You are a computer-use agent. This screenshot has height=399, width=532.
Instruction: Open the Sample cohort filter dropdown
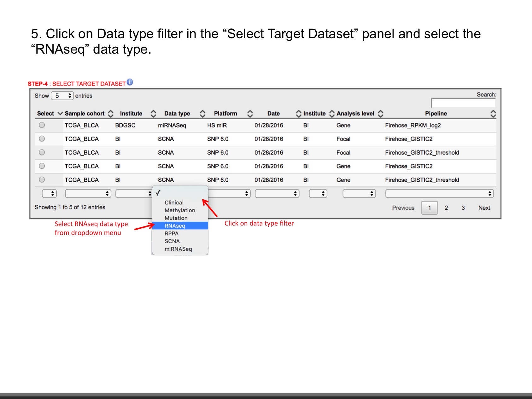(88, 193)
